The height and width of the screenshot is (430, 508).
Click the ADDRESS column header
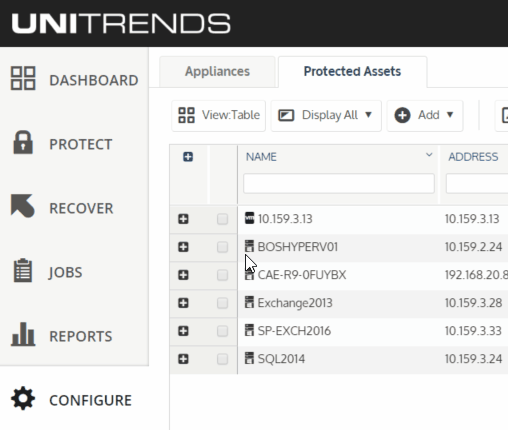tap(473, 157)
